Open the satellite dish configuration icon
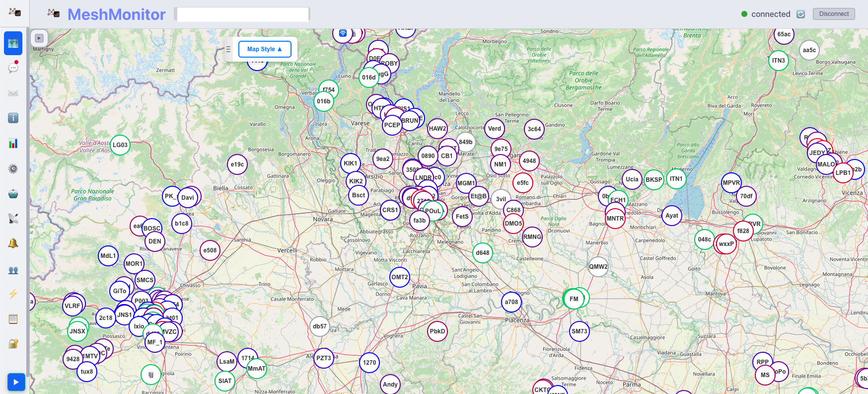 [x=13, y=218]
